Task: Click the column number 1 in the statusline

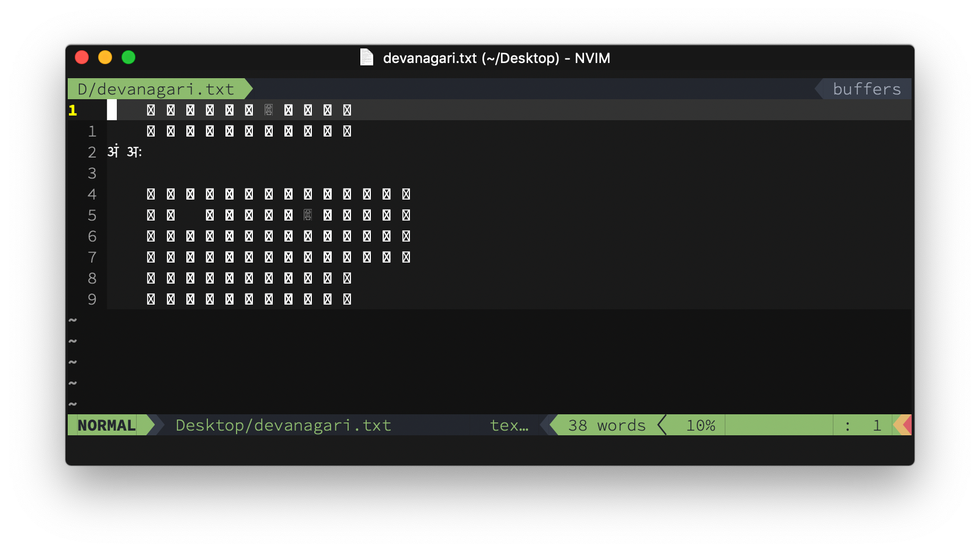Action: [877, 425]
